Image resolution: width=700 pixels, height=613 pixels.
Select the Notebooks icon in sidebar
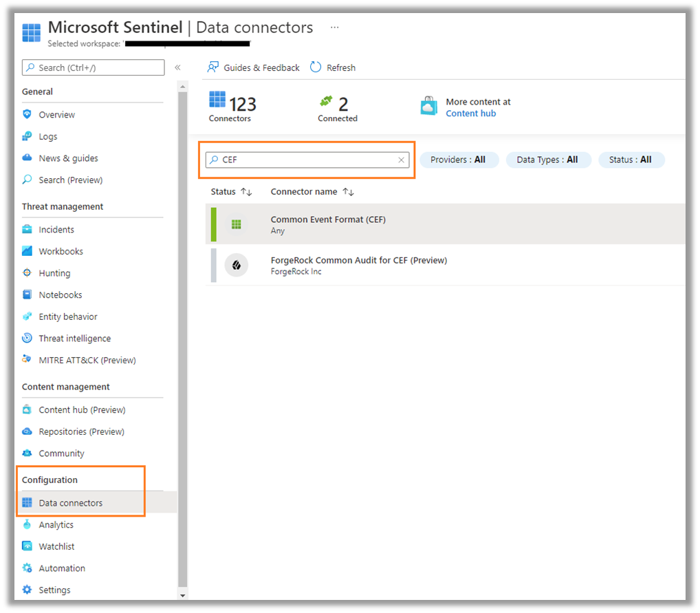28,295
